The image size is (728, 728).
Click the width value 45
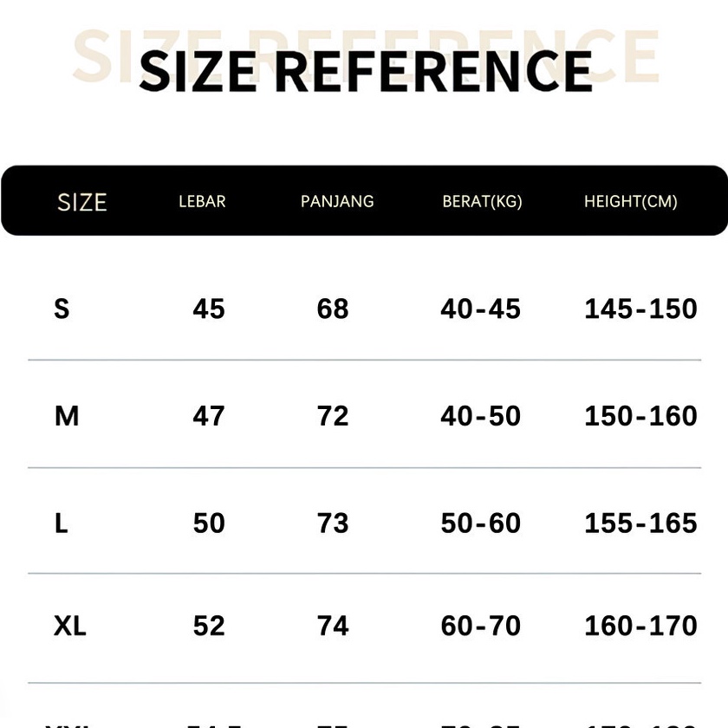[209, 309]
